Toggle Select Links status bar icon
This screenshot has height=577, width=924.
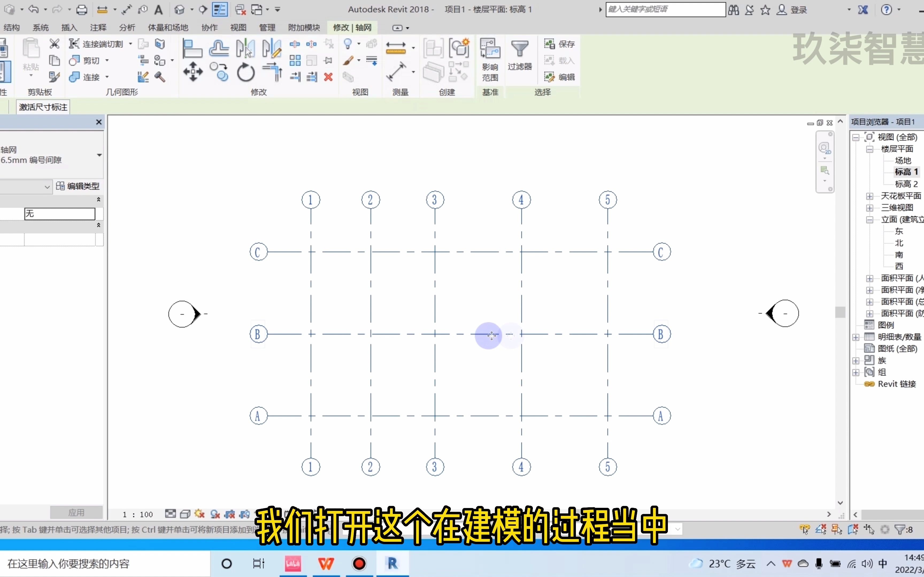(x=804, y=529)
